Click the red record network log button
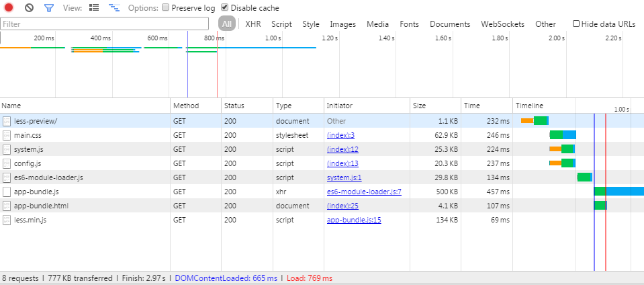The width and height of the screenshot is (644, 285). [10, 8]
